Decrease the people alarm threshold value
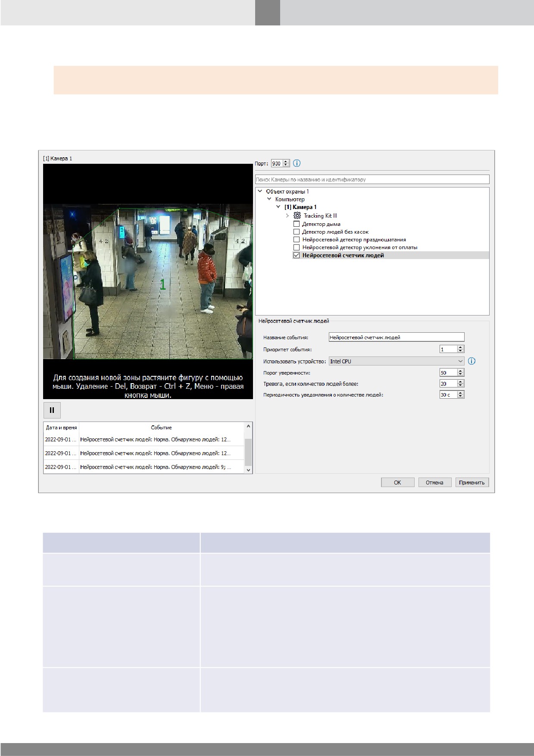Screen dimensions: 534x756 (461, 385)
